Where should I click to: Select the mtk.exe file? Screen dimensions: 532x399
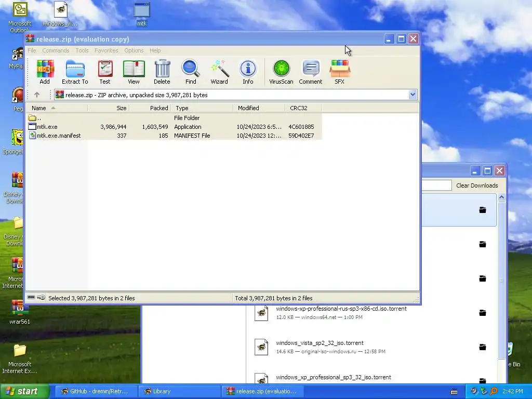click(x=47, y=127)
